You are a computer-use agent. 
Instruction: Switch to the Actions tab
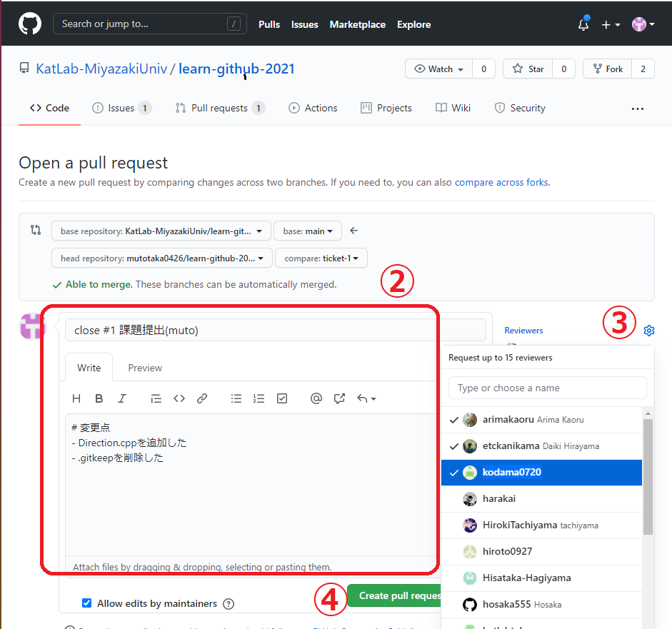(x=313, y=108)
